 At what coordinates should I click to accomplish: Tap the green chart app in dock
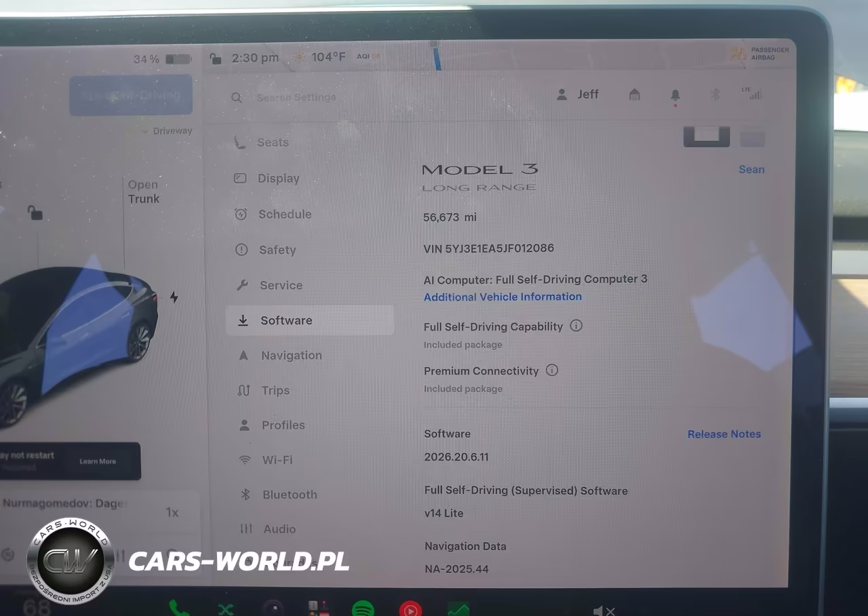click(458, 609)
